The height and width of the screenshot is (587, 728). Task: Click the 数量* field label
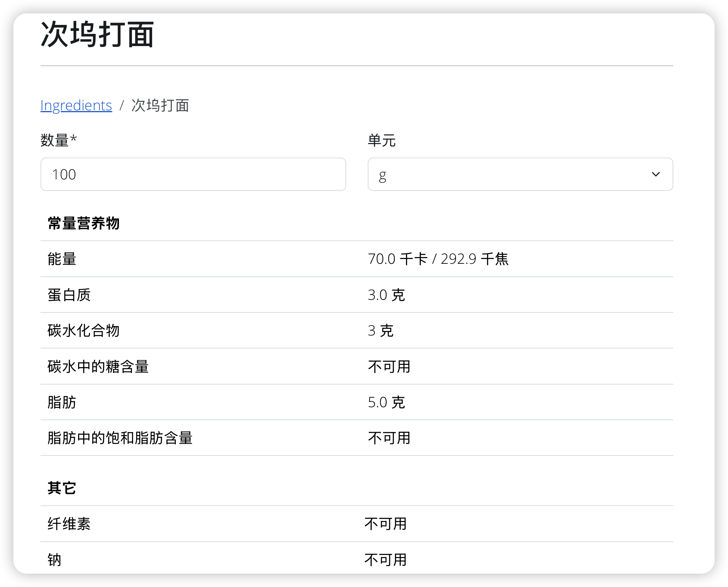coord(59,140)
